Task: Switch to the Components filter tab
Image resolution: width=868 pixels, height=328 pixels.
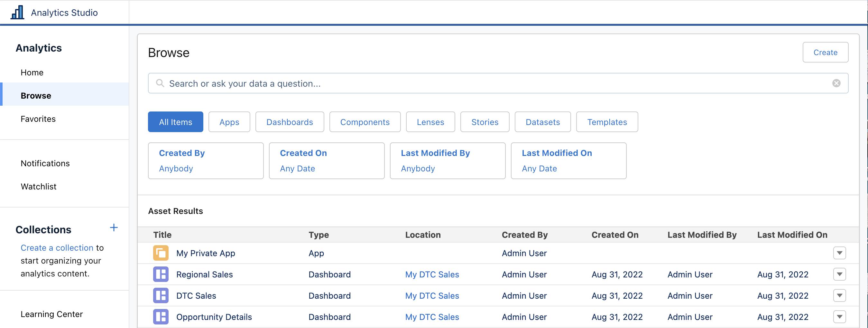Action: tap(365, 122)
